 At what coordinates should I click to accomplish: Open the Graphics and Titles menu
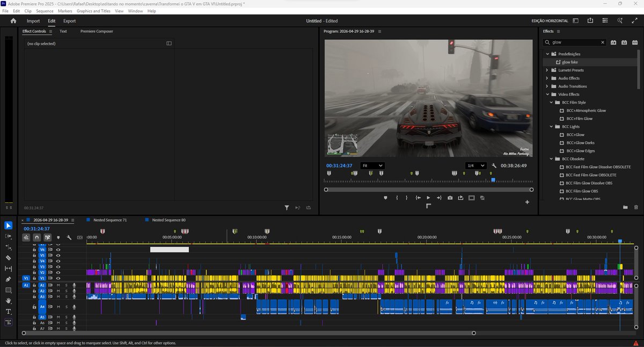[93, 11]
